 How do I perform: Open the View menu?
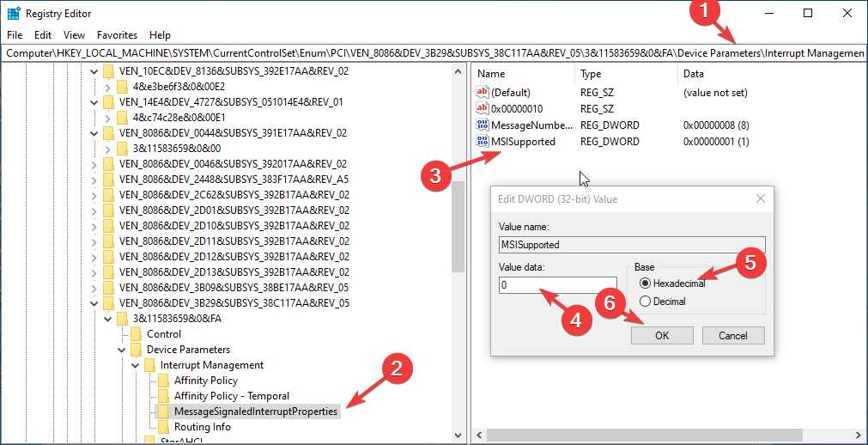click(74, 35)
